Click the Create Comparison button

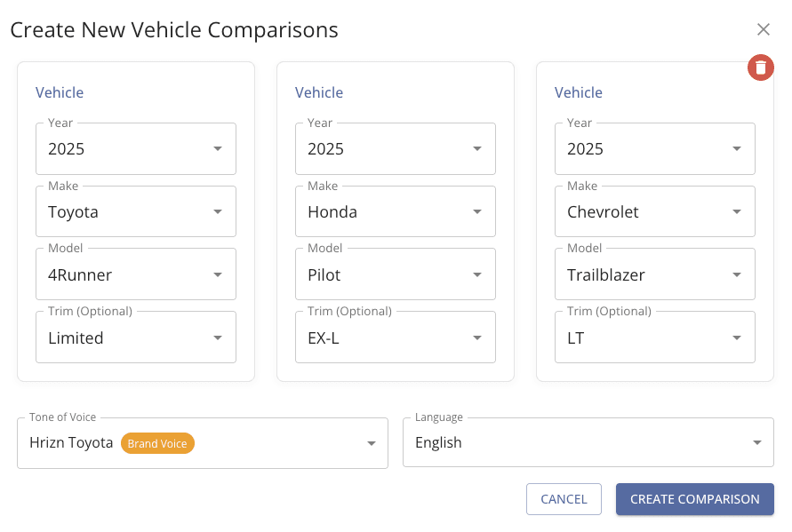694,499
